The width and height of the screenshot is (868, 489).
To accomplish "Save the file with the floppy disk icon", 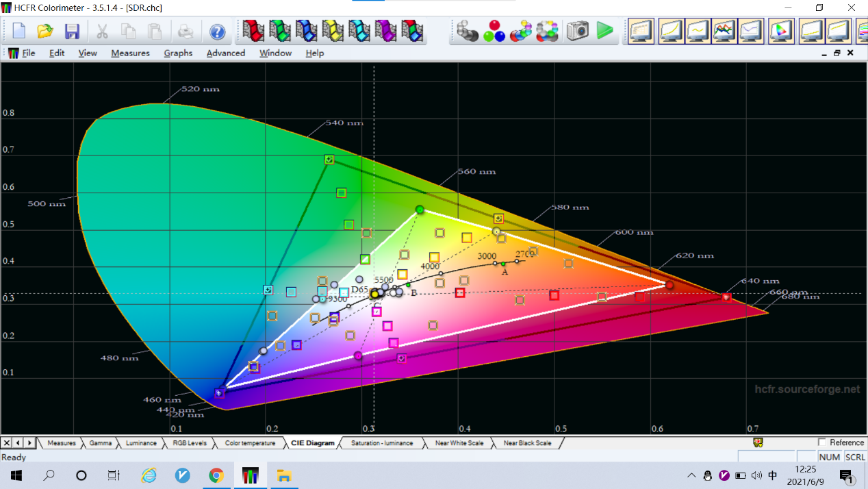I will [72, 31].
